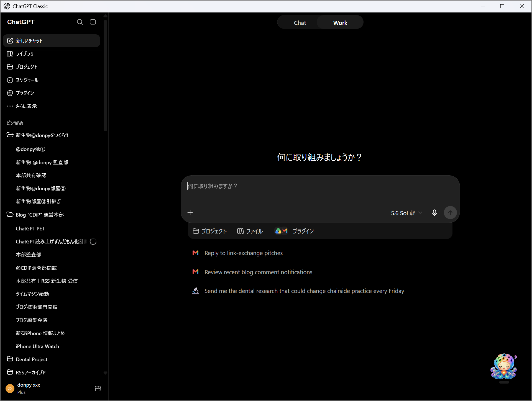This screenshot has height=401, width=532.
Task: Click the ChatGPT Classic title bar app icon
Action: coord(7,6)
